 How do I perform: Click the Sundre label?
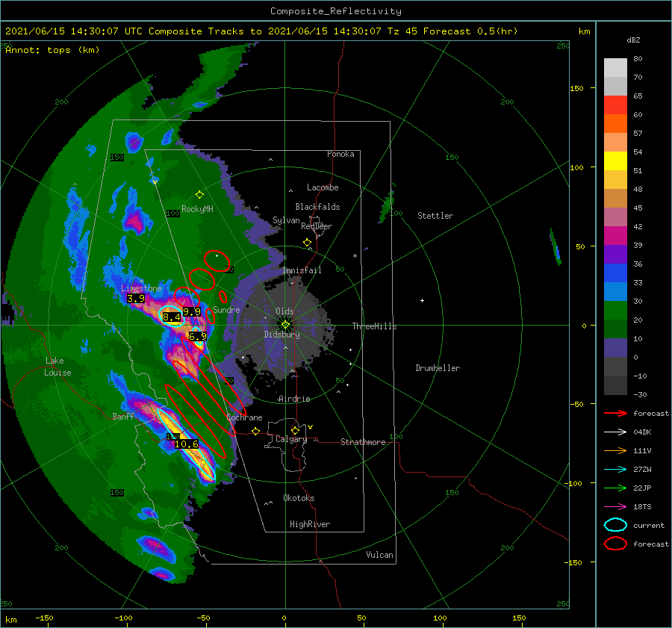(226, 309)
